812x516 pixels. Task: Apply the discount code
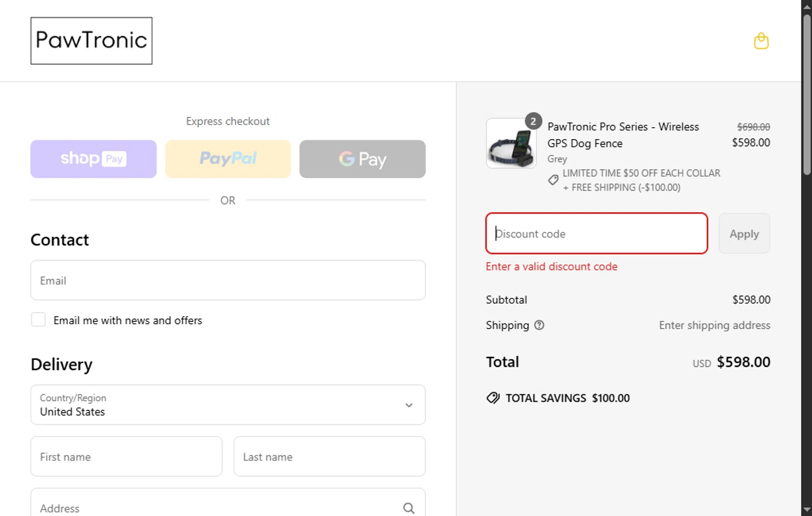point(744,233)
